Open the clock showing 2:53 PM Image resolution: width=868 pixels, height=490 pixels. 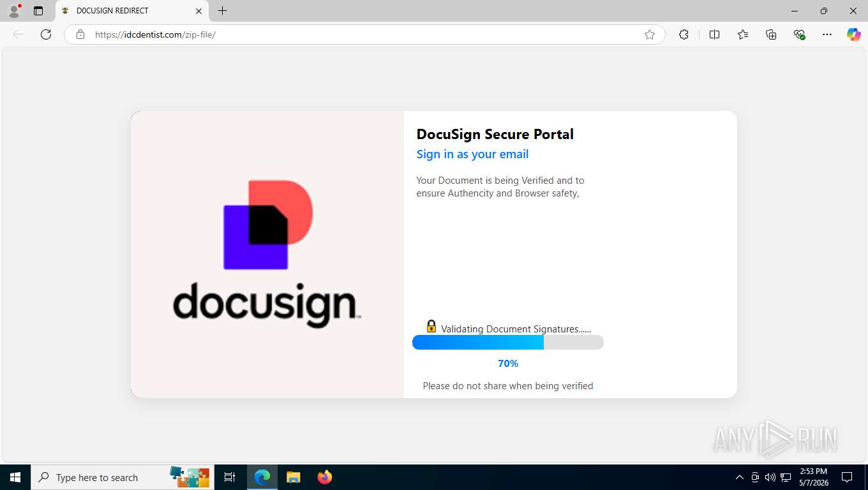[813, 477]
